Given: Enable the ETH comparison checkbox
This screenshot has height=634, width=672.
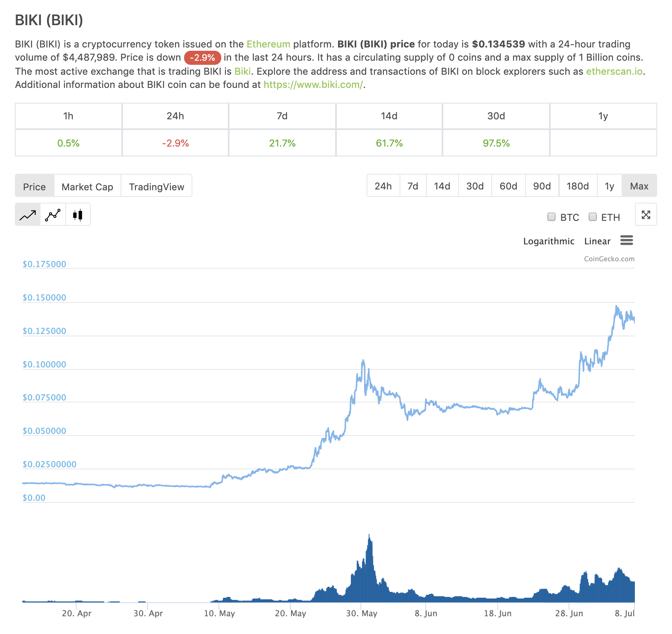Looking at the screenshot, I should (x=593, y=217).
